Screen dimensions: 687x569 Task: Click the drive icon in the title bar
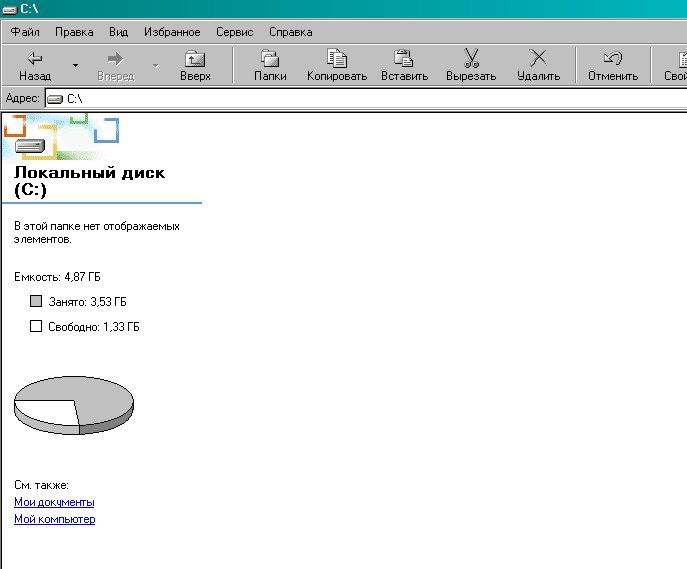click(10, 10)
